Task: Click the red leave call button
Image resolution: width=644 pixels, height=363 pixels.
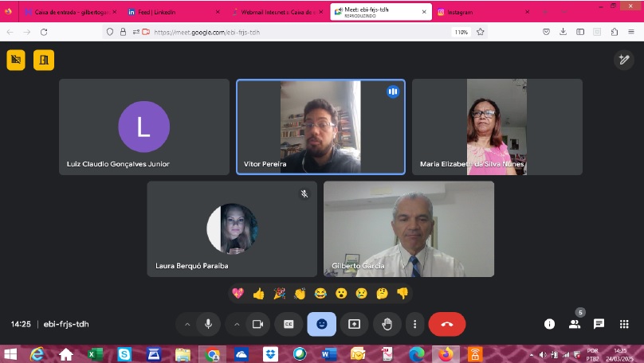Action: [446, 324]
